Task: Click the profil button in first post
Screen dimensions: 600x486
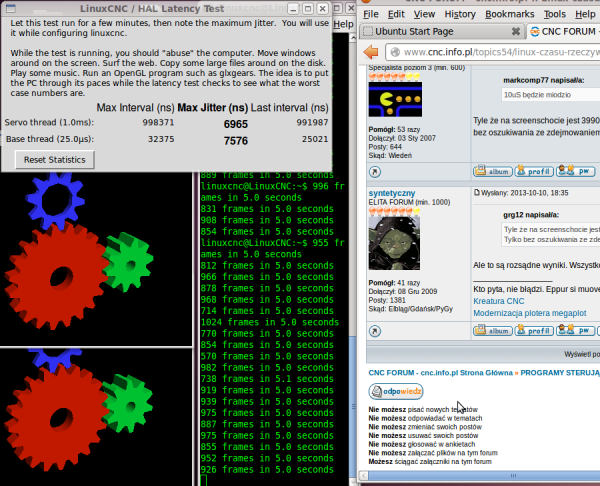Action: click(534, 171)
